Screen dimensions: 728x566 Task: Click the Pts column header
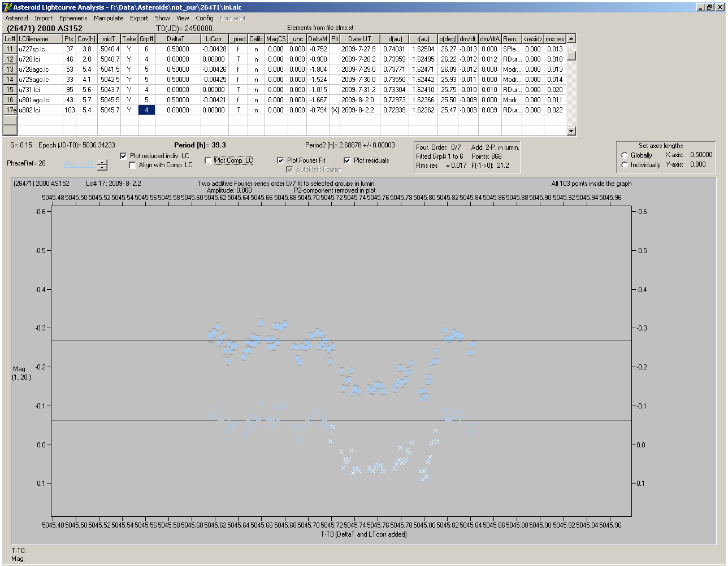69,39
